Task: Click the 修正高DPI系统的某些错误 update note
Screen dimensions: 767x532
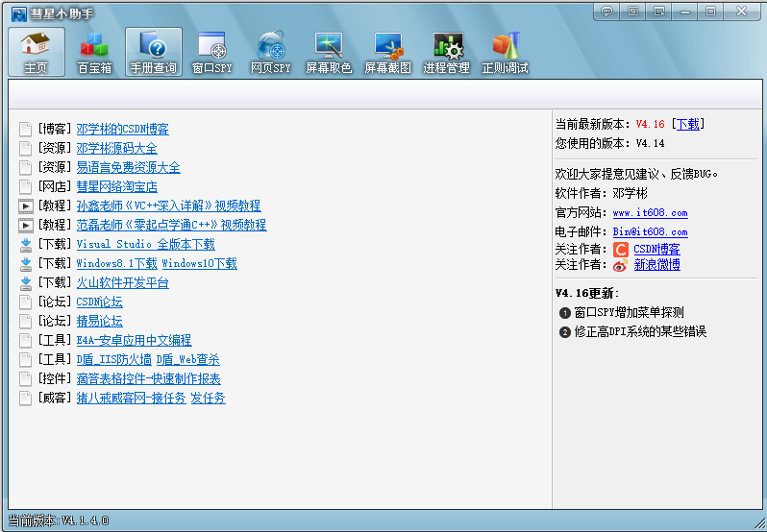Action: click(x=640, y=332)
